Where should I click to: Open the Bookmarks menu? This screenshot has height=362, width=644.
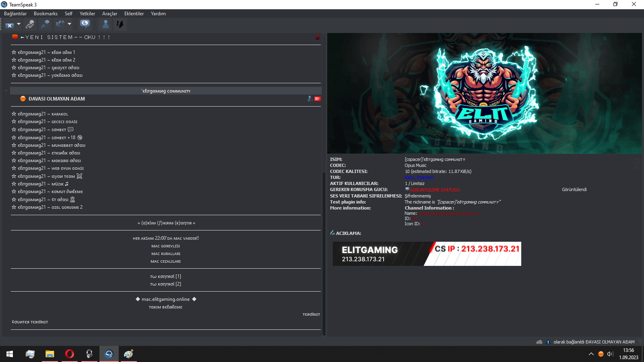(x=45, y=14)
